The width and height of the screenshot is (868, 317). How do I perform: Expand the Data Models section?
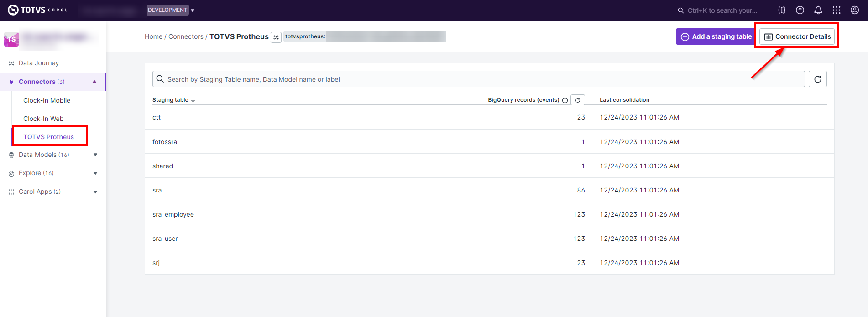tap(95, 155)
